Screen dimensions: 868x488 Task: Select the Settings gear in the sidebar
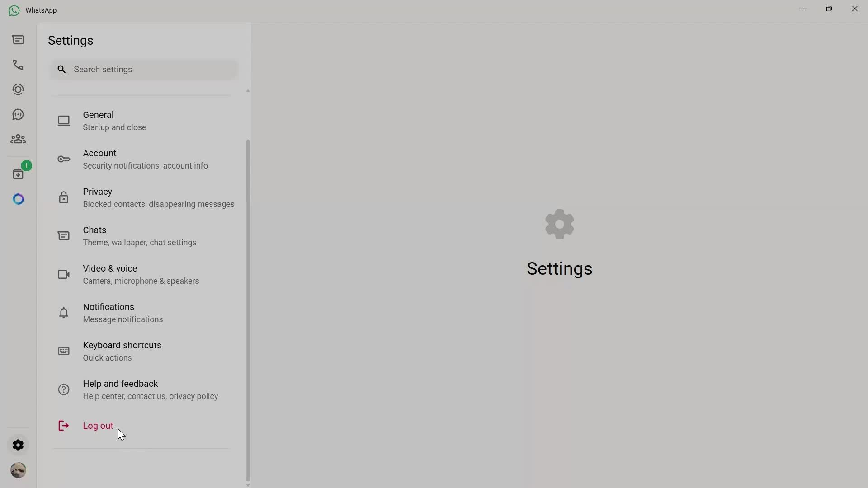[x=18, y=445]
